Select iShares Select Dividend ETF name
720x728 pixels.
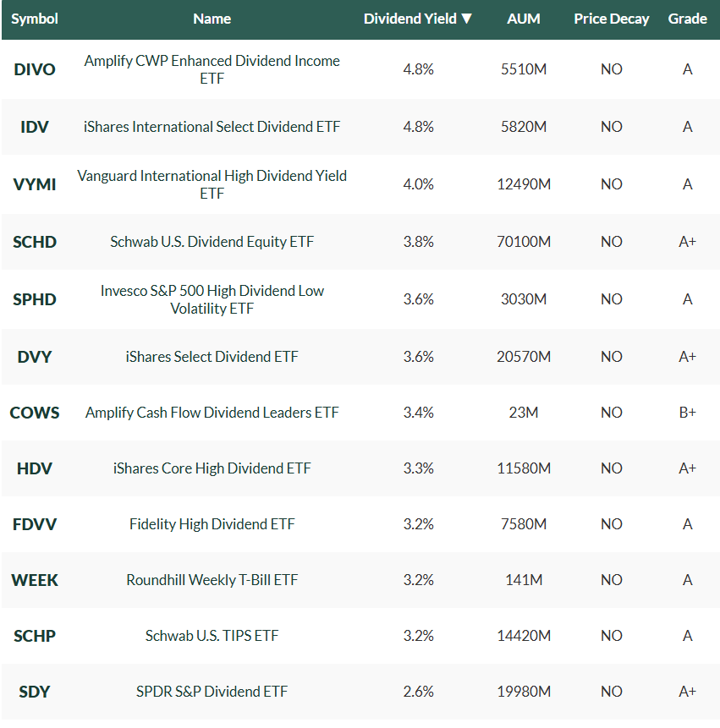pos(212,357)
